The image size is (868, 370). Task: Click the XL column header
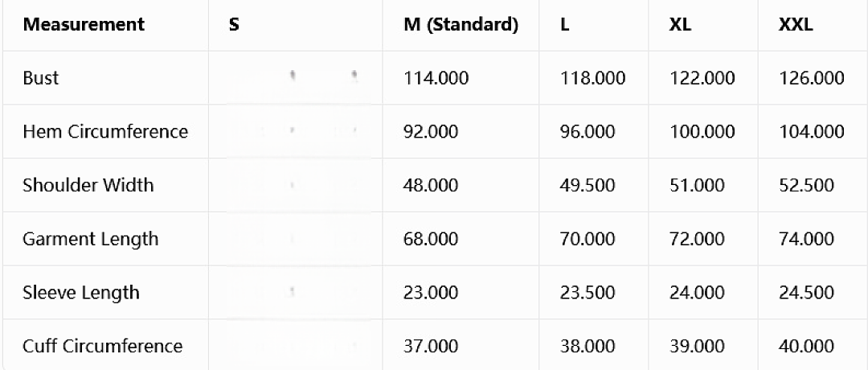pos(681,25)
